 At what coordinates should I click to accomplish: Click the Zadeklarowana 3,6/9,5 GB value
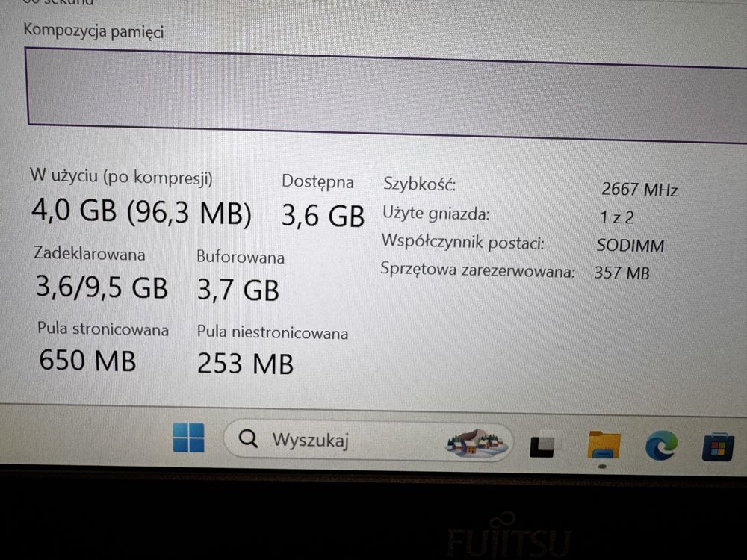[102, 287]
